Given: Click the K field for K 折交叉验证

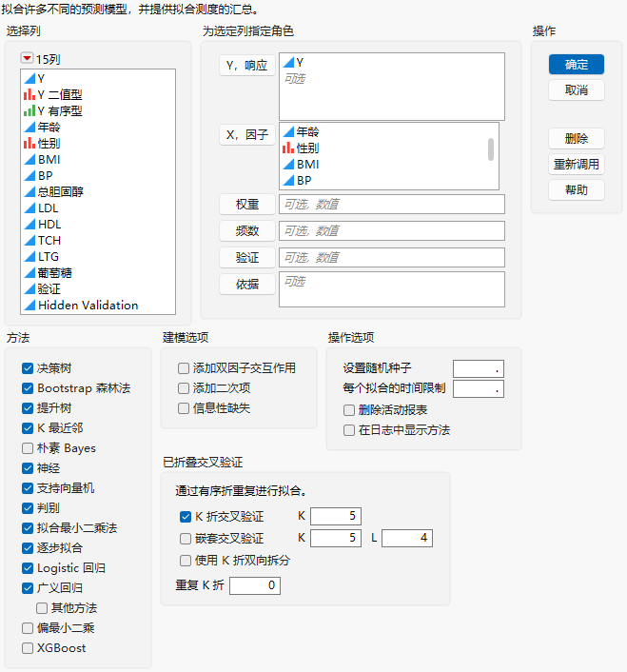Looking at the screenshot, I should [x=336, y=516].
